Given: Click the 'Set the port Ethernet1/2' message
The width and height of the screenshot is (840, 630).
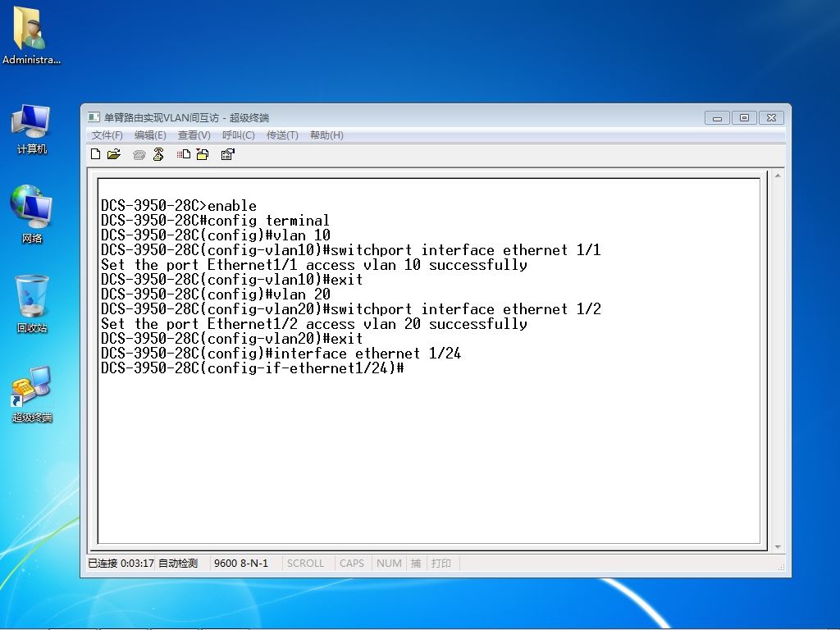Looking at the screenshot, I should [x=314, y=323].
